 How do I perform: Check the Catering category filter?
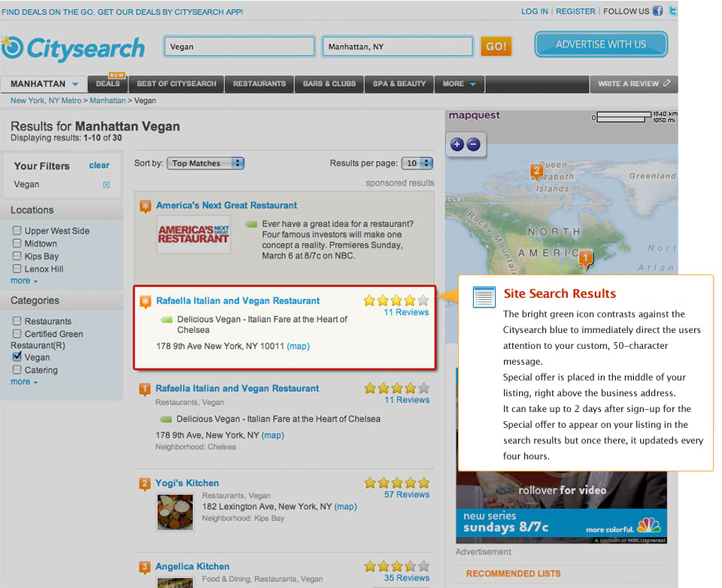[x=17, y=369]
